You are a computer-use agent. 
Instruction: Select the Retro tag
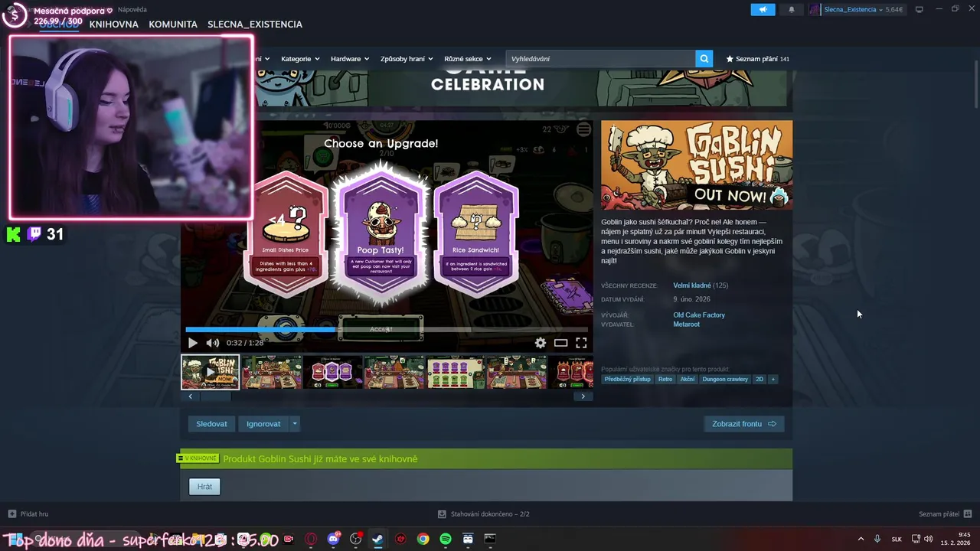pos(665,379)
